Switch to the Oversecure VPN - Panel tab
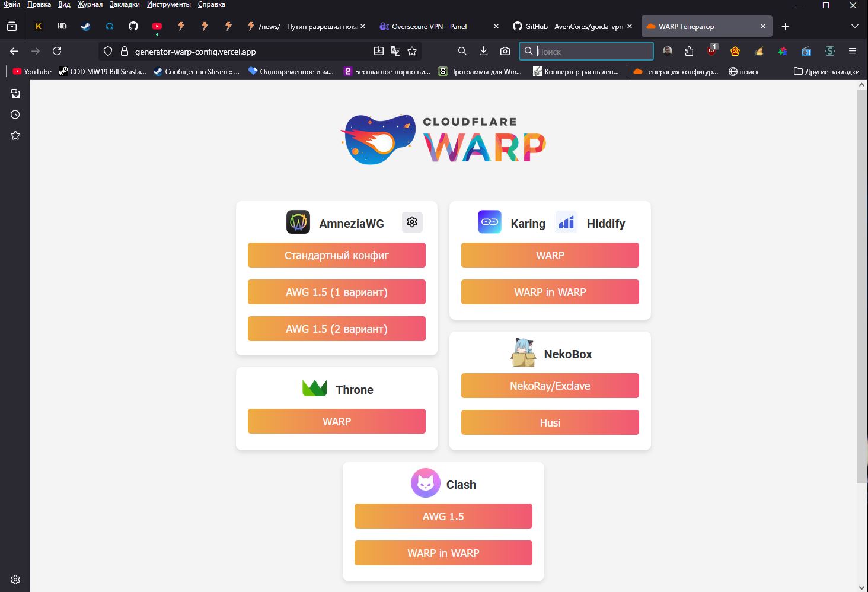This screenshot has width=868, height=592. coord(438,26)
